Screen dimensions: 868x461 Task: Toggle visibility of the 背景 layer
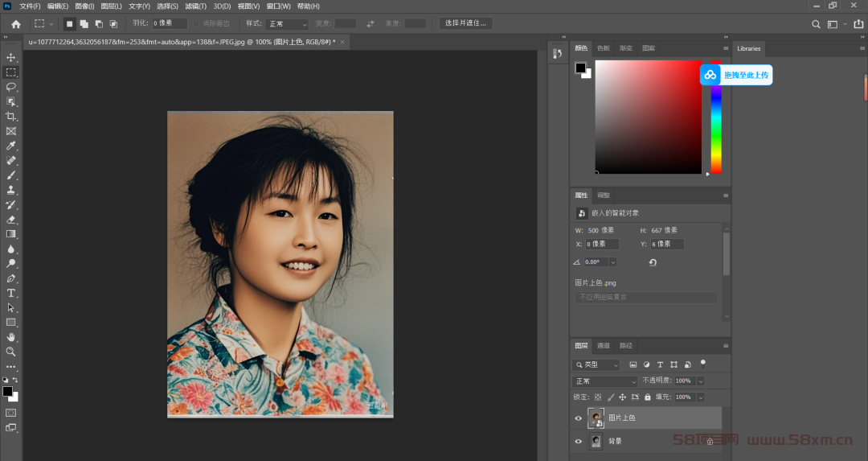579,442
